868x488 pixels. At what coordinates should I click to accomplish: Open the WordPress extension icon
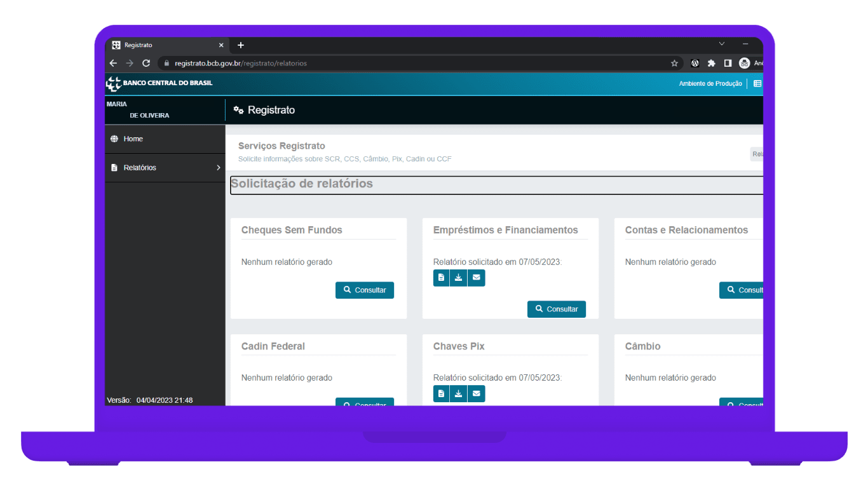coord(695,64)
